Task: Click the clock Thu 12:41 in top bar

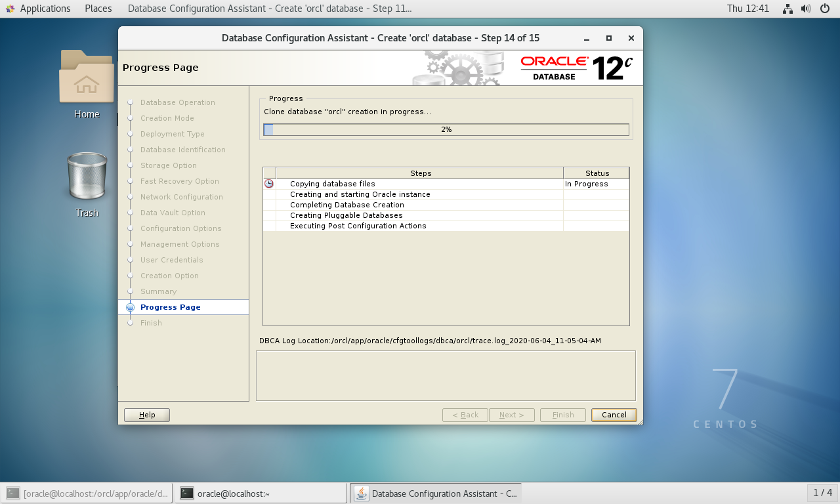Action: pos(747,9)
